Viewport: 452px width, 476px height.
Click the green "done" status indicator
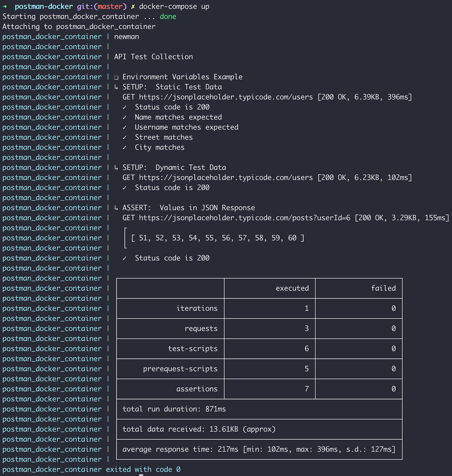[x=168, y=16]
